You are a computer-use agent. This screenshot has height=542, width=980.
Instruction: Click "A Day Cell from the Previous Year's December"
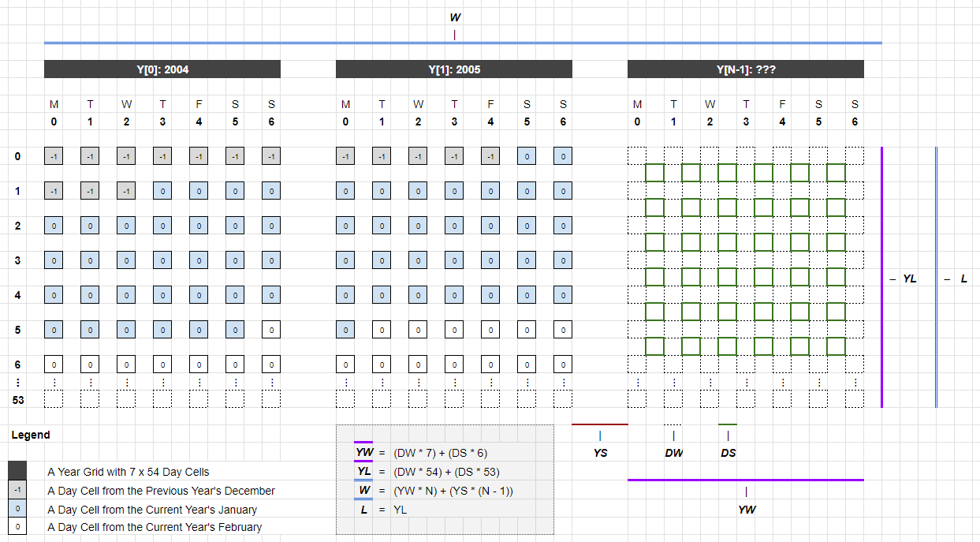tap(161, 491)
